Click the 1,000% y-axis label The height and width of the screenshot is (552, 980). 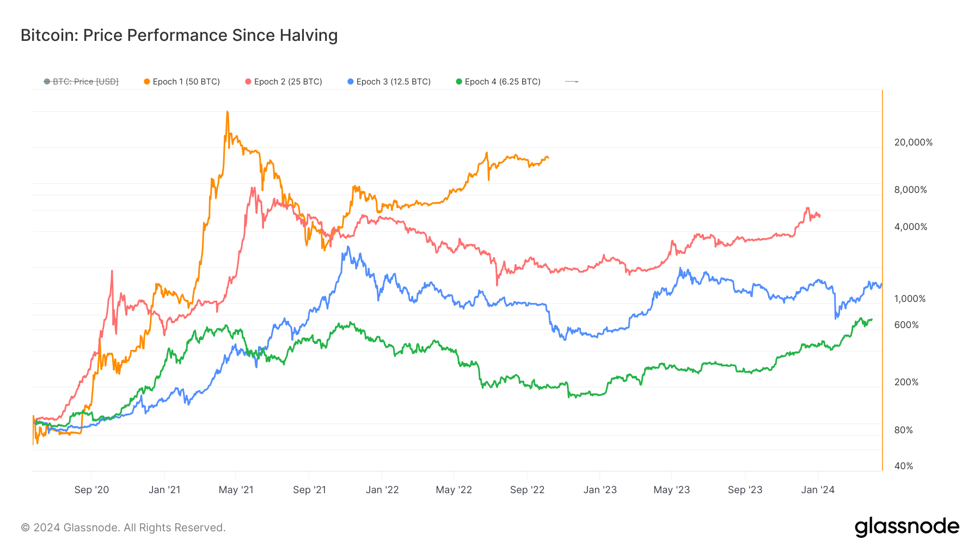pyautogui.click(x=910, y=299)
